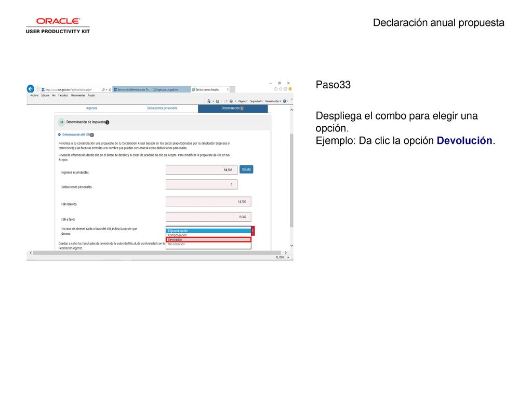The width and height of the screenshot is (532, 399).
Task: Select the Determinación tab
Action: (233, 108)
